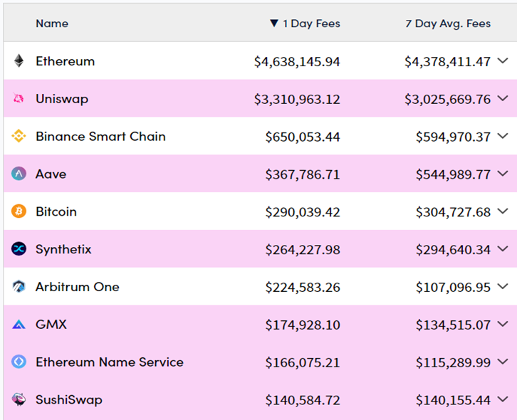Click the GMX triangle logo icon
The height and width of the screenshot is (420, 517).
(x=19, y=325)
